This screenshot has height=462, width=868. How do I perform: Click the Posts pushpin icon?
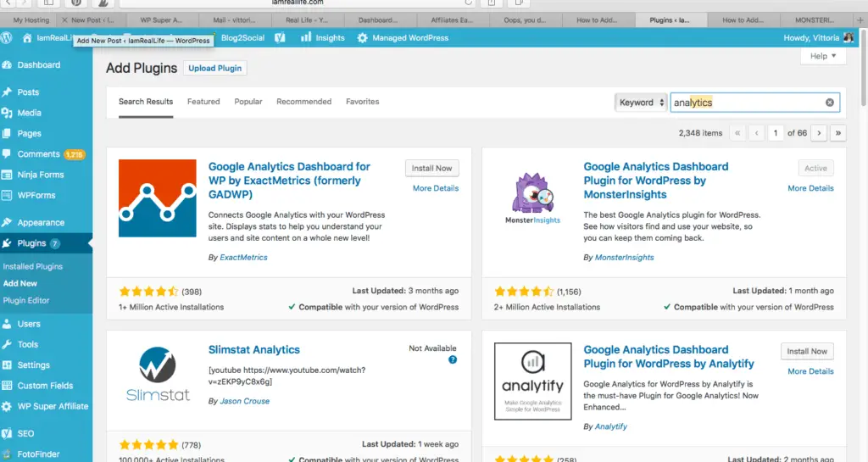click(7, 92)
